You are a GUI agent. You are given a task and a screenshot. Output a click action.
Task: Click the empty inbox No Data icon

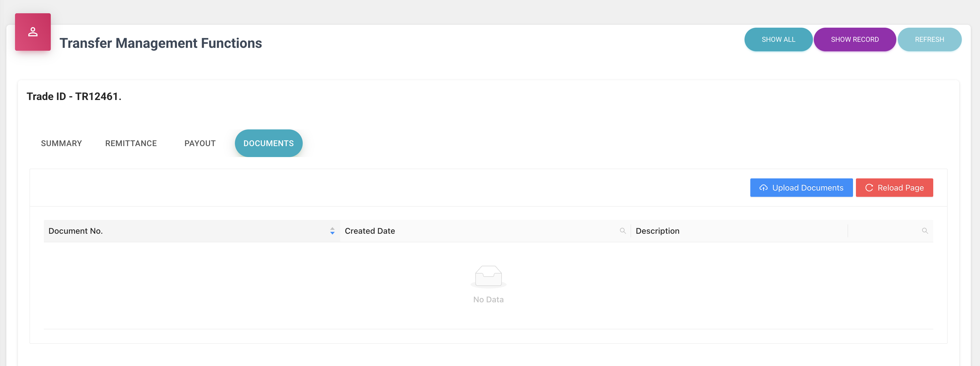488,276
